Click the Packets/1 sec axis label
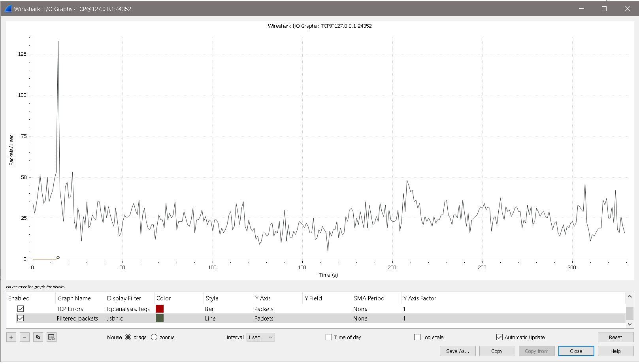Viewport: 639px width, 364px height. 11,150
